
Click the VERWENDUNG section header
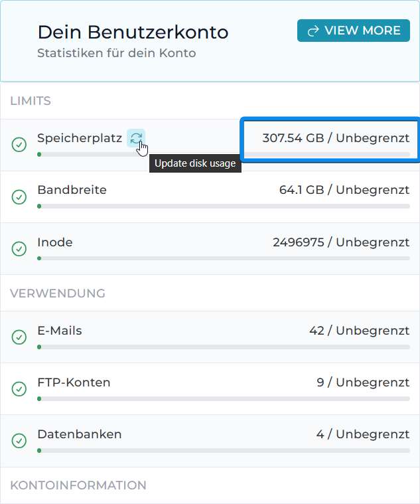pyautogui.click(x=58, y=293)
